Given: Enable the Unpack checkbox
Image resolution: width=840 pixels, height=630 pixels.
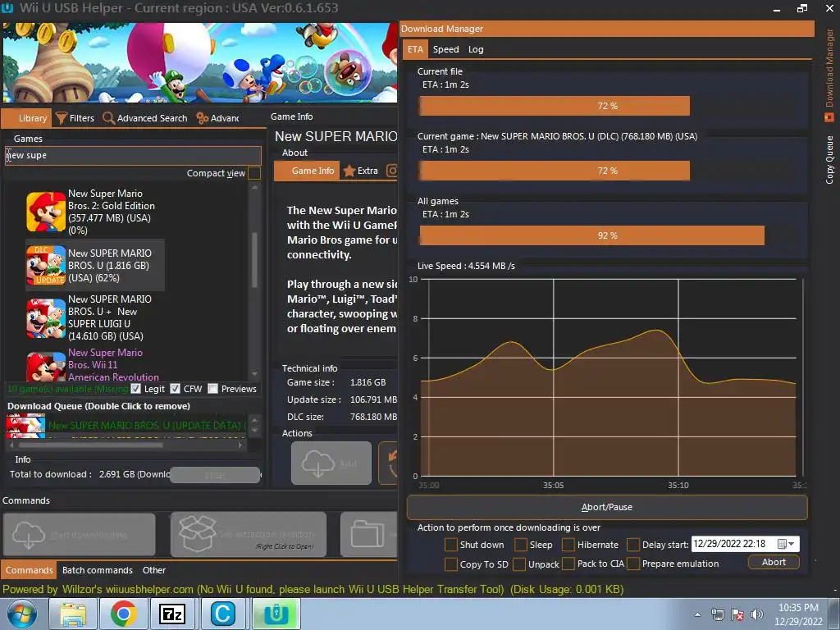Looking at the screenshot, I should 519,564.
